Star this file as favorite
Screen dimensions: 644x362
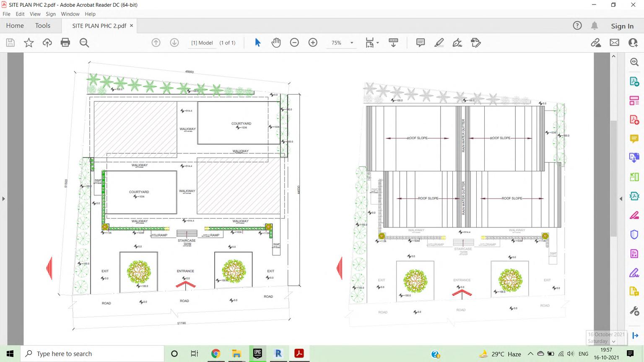pos(29,43)
